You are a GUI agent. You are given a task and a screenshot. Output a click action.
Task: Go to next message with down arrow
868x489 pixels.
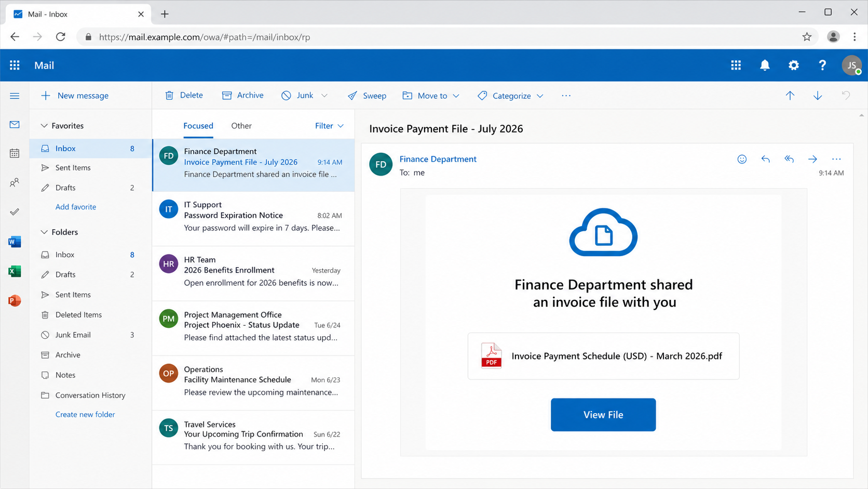pyautogui.click(x=818, y=96)
